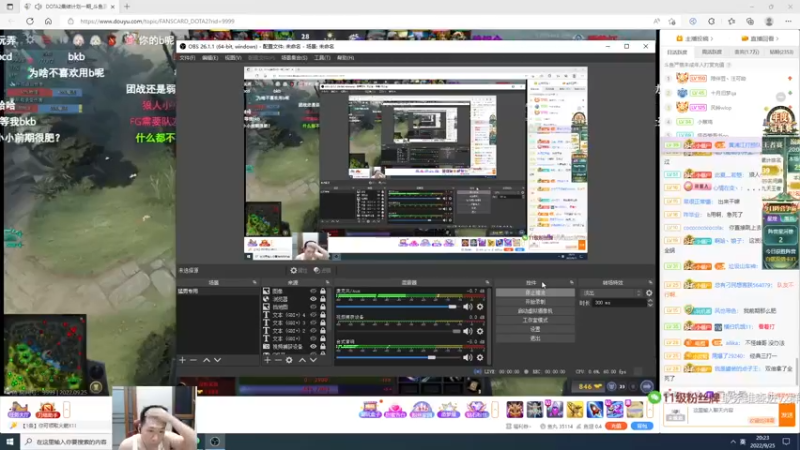
Task: Open the OBS icon on Windows taskbar
Action: coord(215,442)
